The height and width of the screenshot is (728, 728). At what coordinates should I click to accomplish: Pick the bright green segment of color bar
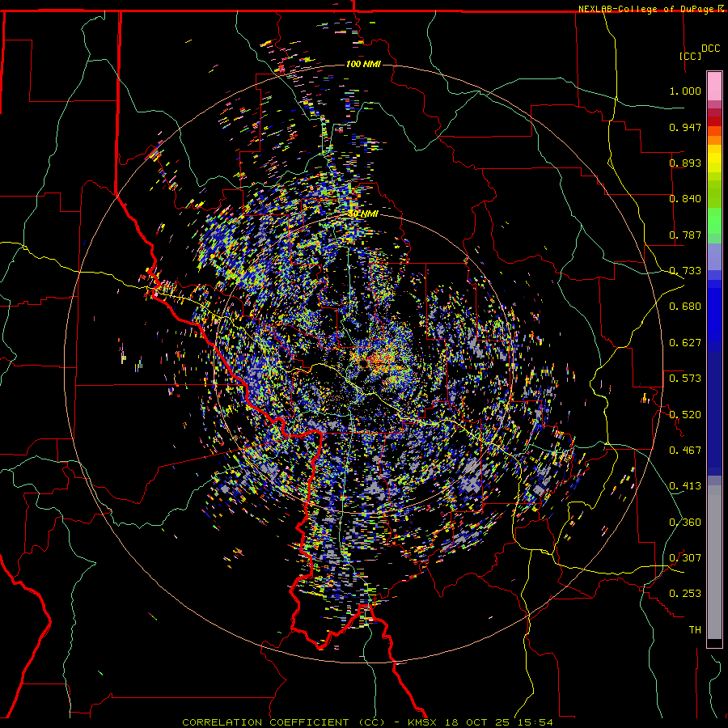714,221
